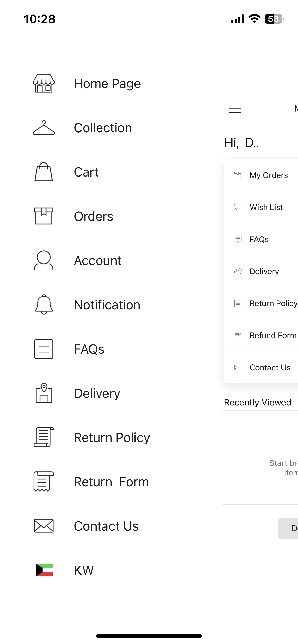Click the gray button below Recently Viewed
This screenshot has height=644, width=298.
coord(288,528)
